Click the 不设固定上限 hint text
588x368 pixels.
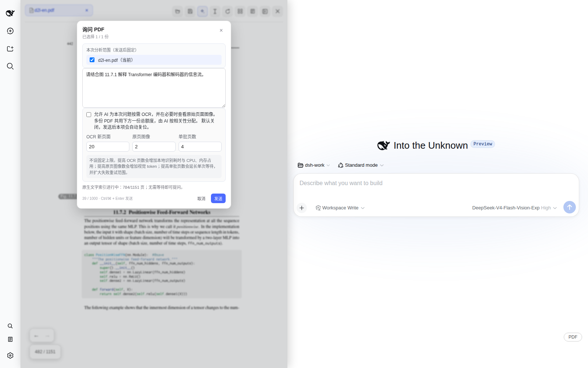click(x=154, y=166)
